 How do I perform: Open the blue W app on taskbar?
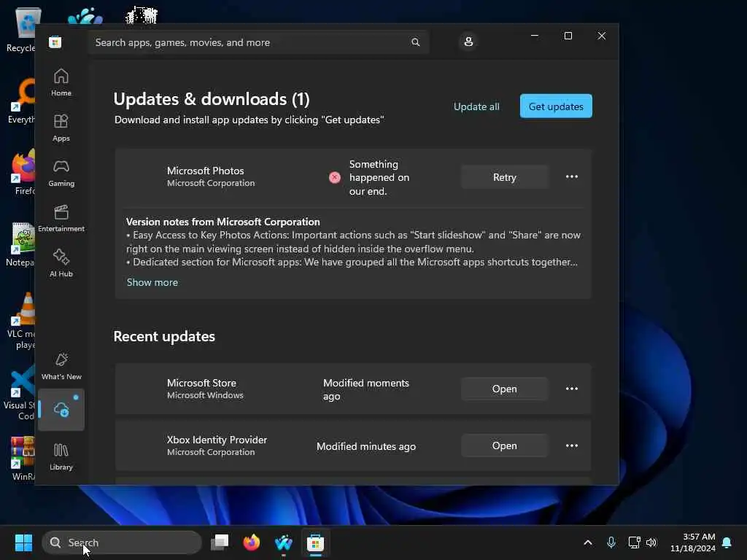[284, 542]
